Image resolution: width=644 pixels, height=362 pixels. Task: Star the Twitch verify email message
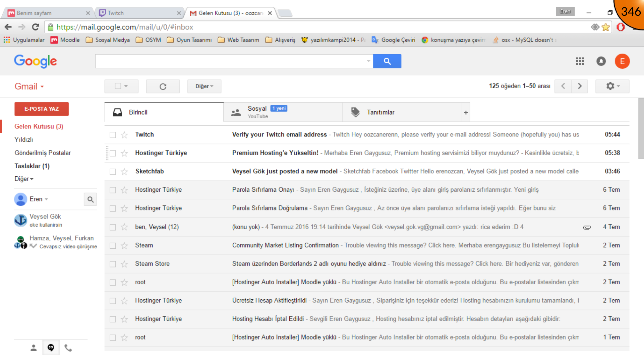coord(124,135)
